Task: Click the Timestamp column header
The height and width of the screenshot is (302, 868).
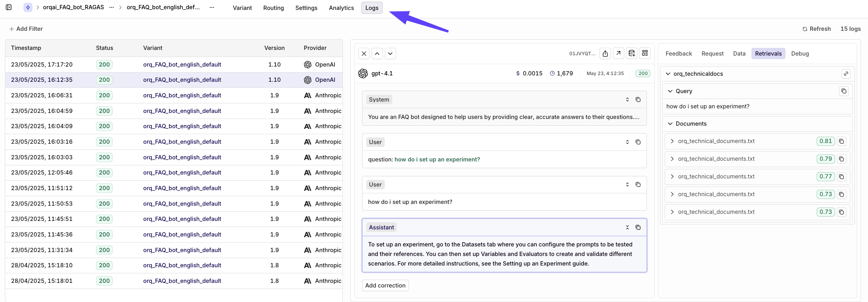Action: (26, 48)
